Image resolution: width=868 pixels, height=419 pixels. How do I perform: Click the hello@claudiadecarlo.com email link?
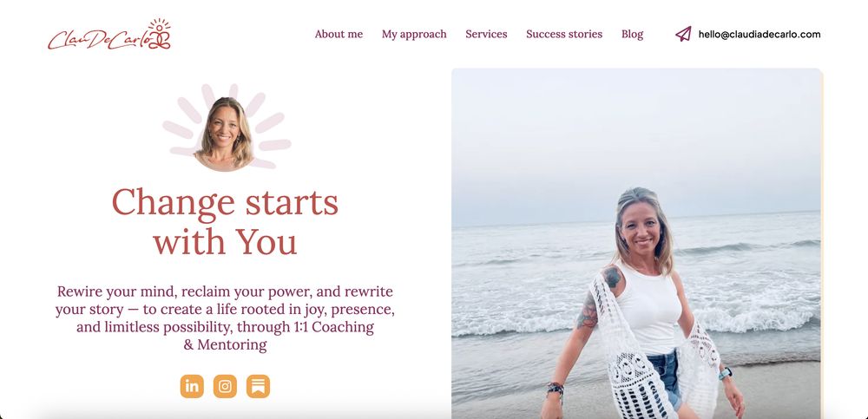click(x=759, y=35)
